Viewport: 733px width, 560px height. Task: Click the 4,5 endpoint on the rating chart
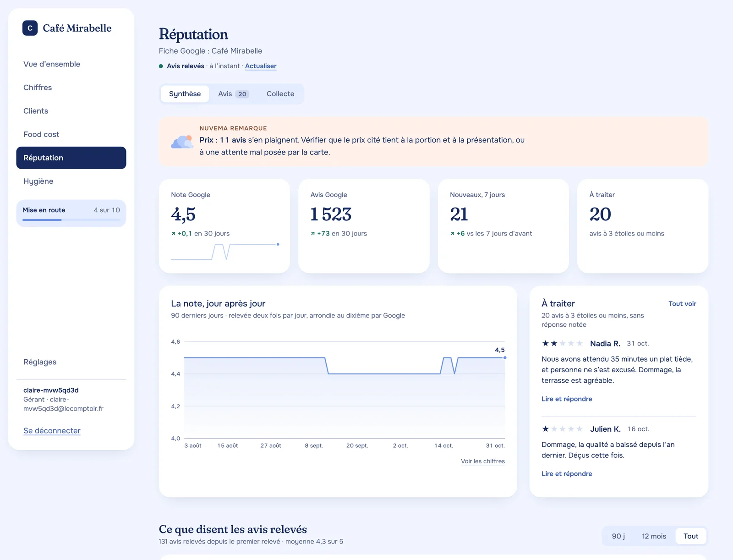tap(505, 357)
